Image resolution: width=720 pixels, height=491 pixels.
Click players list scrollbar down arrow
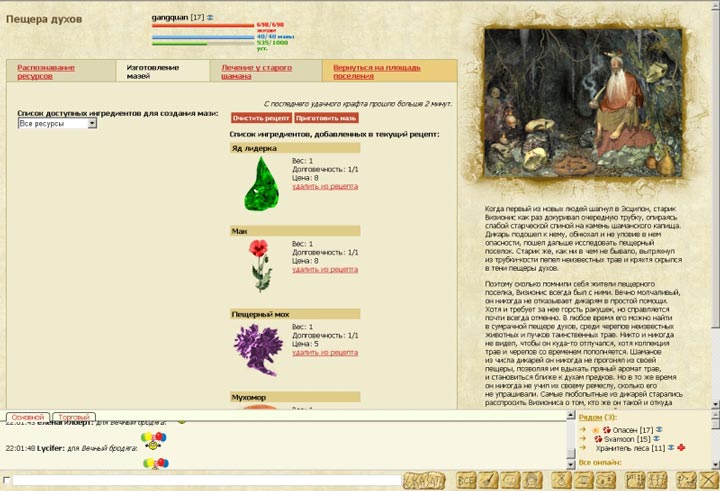point(715,465)
